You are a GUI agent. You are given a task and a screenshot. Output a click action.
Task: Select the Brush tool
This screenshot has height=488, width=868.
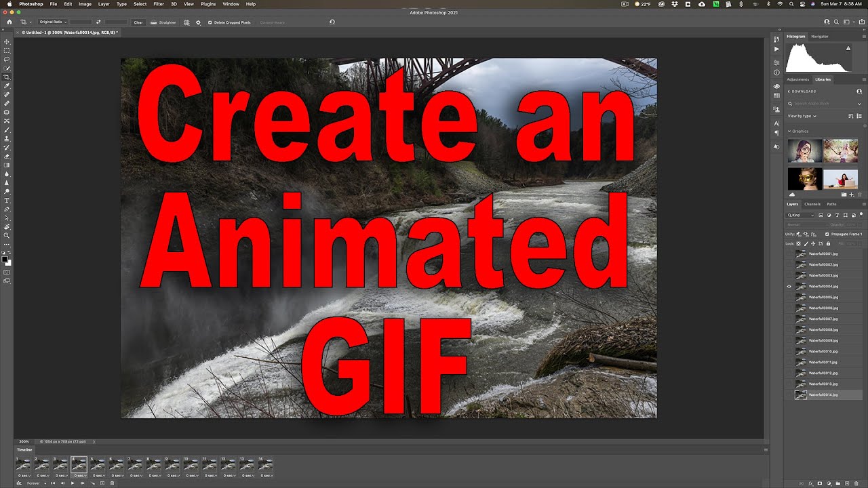point(7,130)
